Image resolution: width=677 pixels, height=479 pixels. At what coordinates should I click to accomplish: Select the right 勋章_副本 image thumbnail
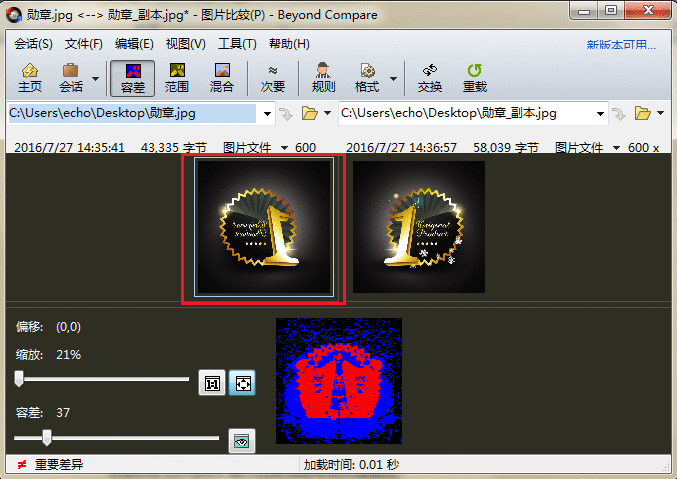(419, 227)
